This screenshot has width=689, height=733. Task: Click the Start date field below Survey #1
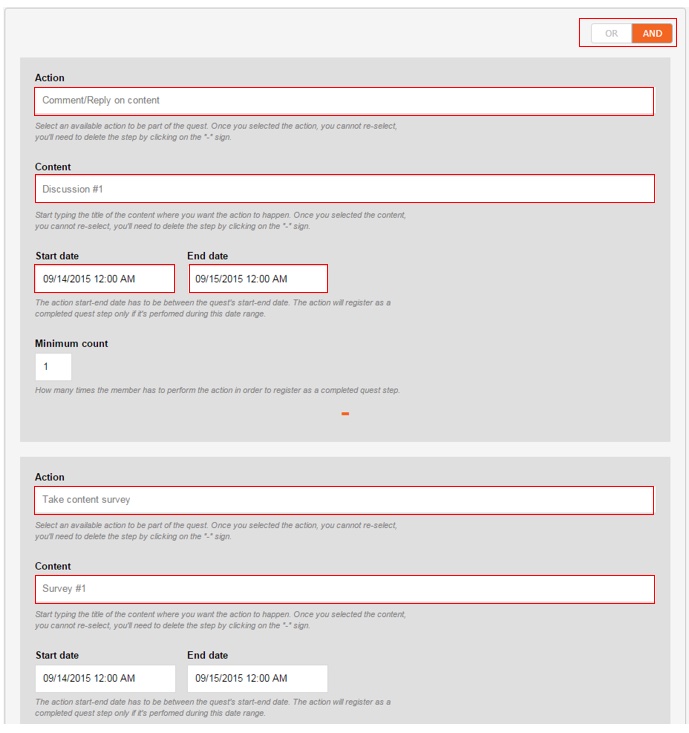point(105,678)
